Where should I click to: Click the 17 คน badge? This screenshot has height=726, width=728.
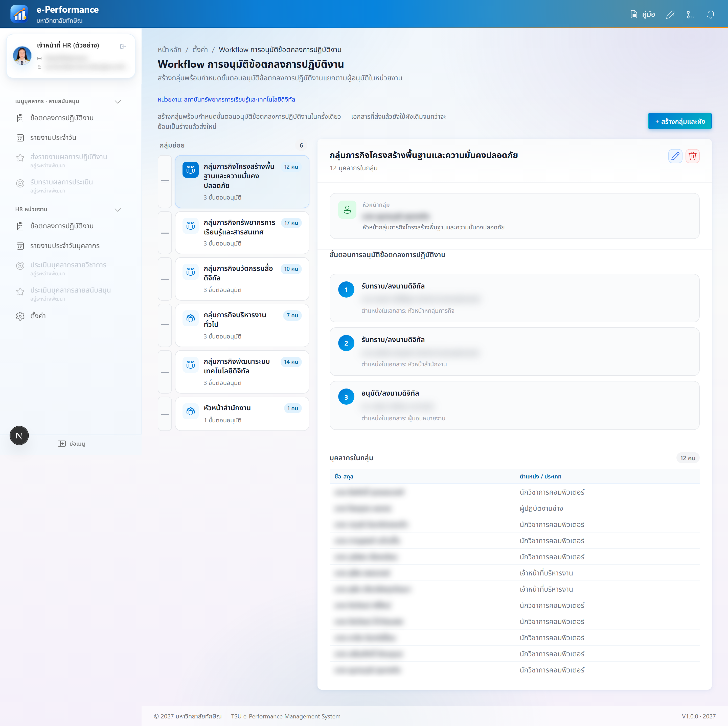(291, 223)
